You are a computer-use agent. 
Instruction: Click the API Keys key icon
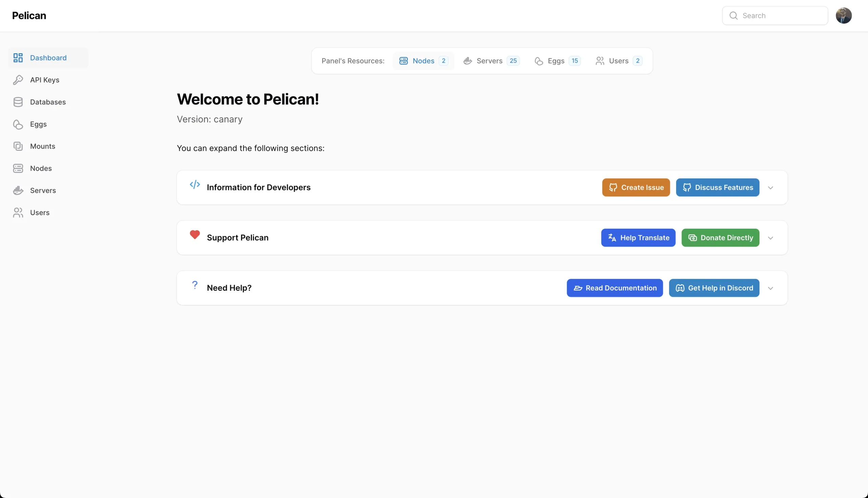coord(18,80)
